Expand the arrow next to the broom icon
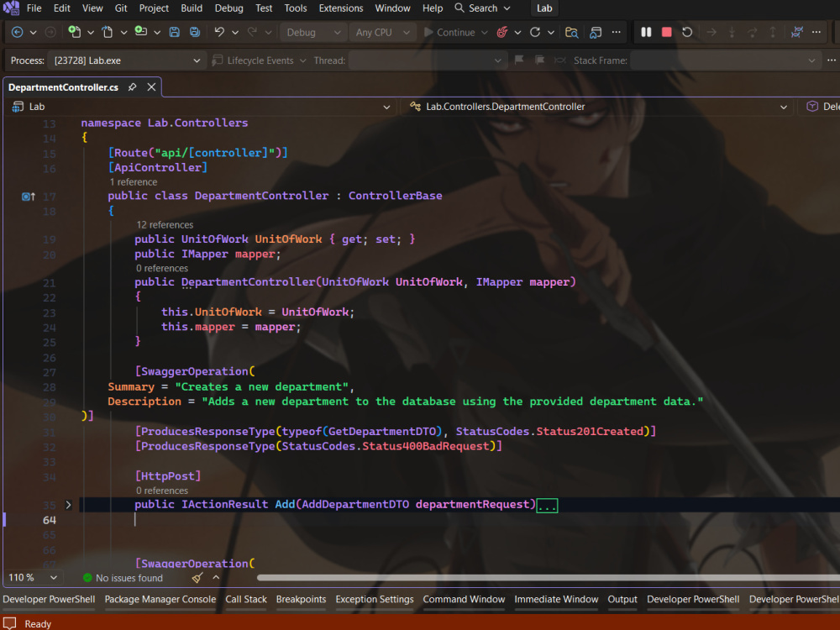 tap(216, 578)
